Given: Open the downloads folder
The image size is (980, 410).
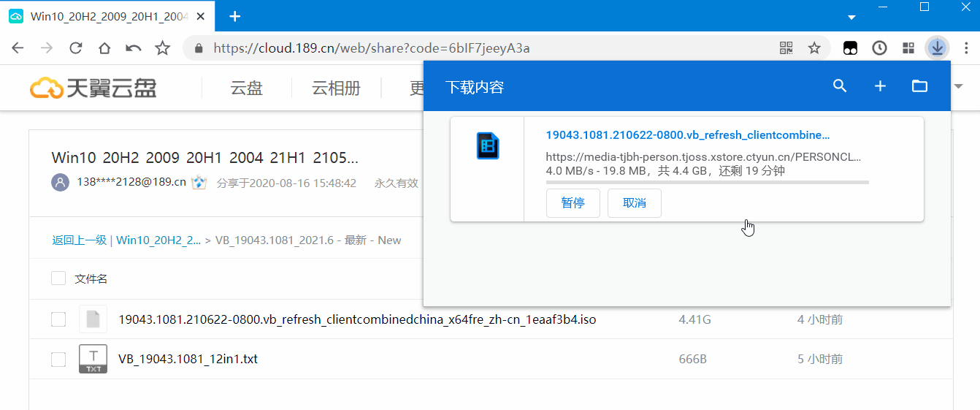Looking at the screenshot, I should click(x=919, y=86).
